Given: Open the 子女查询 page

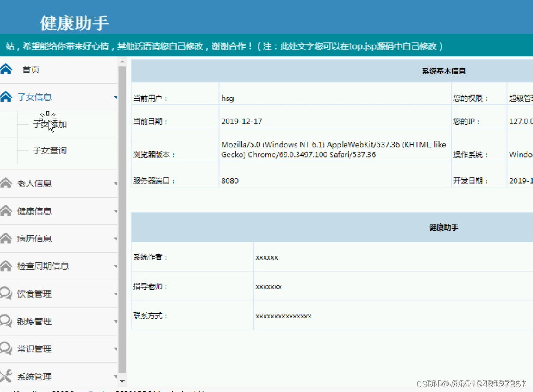Looking at the screenshot, I should click(x=47, y=151).
